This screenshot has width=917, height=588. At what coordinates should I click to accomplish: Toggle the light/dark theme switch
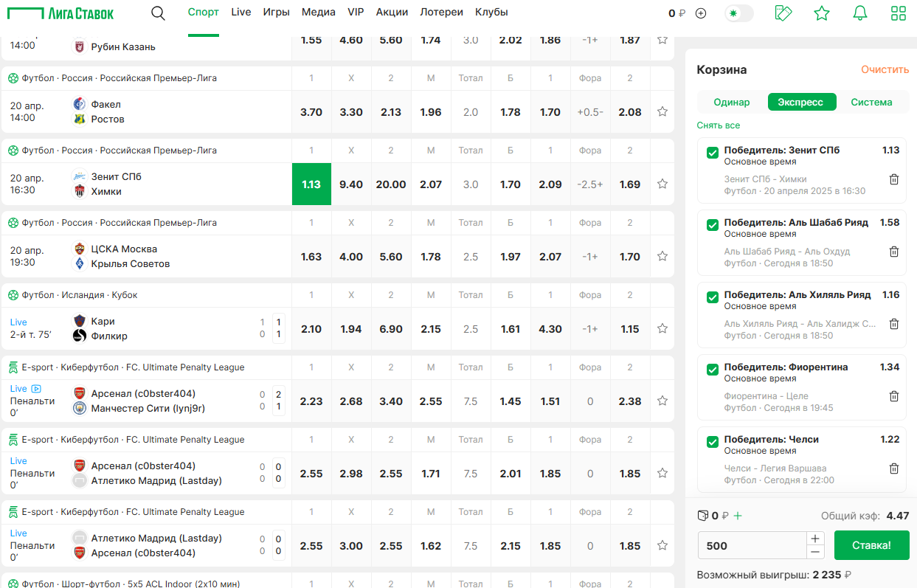tap(739, 13)
